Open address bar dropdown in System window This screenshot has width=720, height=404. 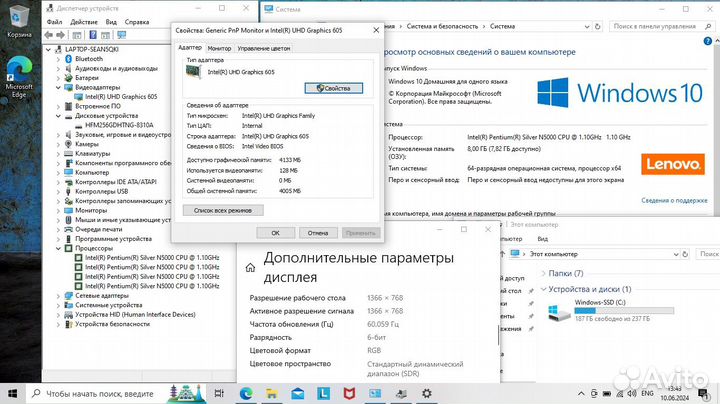tap(587, 27)
